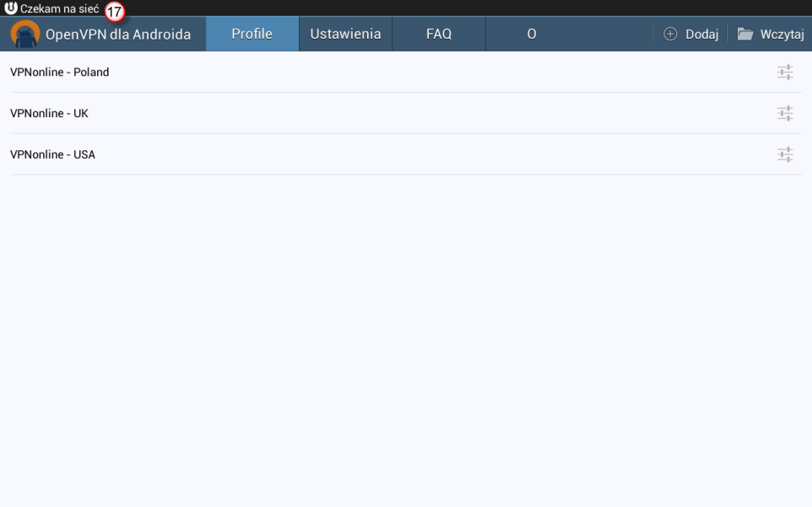
Task: Open settings for VPNonline - Poland profile
Action: (x=785, y=73)
